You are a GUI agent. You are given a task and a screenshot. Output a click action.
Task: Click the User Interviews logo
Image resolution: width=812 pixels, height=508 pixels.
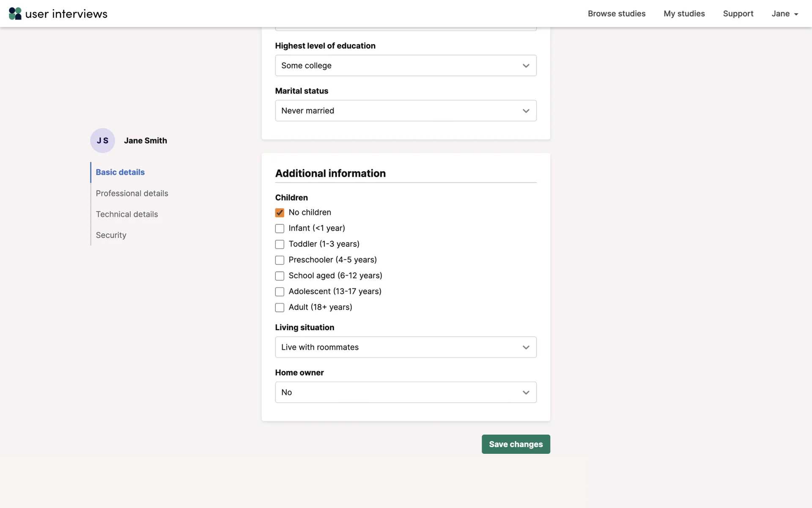(x=58, y=14)
